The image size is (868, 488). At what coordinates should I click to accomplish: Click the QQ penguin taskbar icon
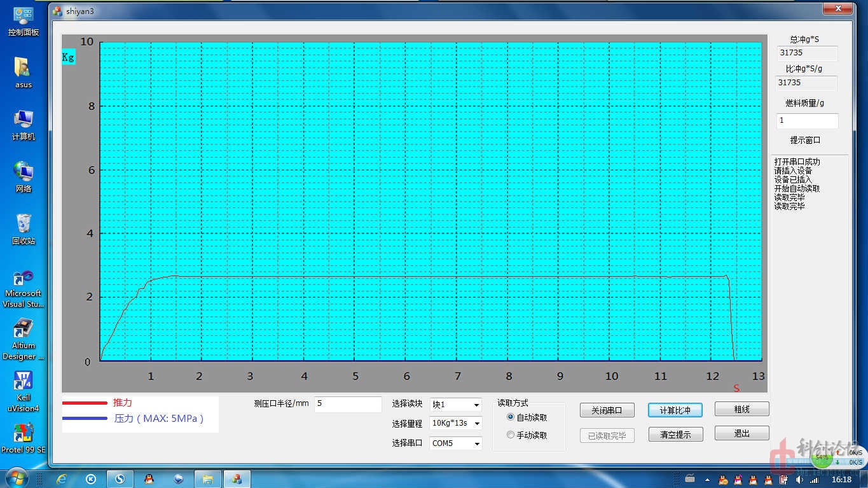click(x=149, y=478)
